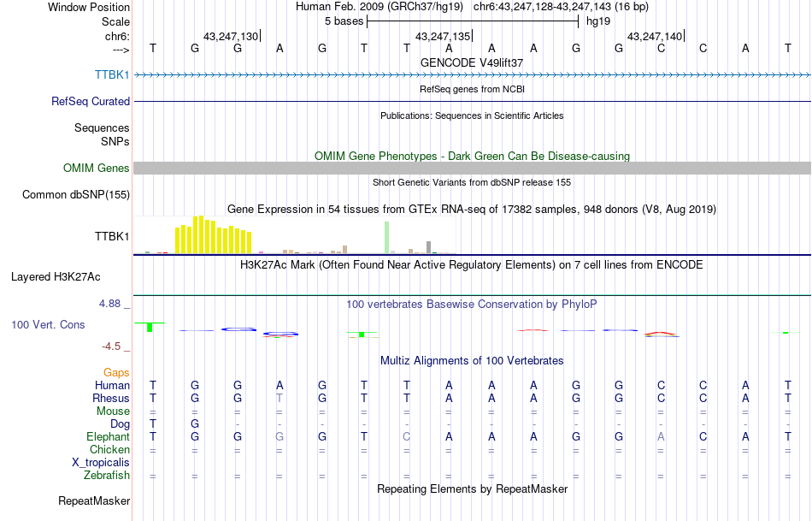Click the faded A in the Elephant row
The height and width of the screenshot is (521, 812).
click(661, 436)
